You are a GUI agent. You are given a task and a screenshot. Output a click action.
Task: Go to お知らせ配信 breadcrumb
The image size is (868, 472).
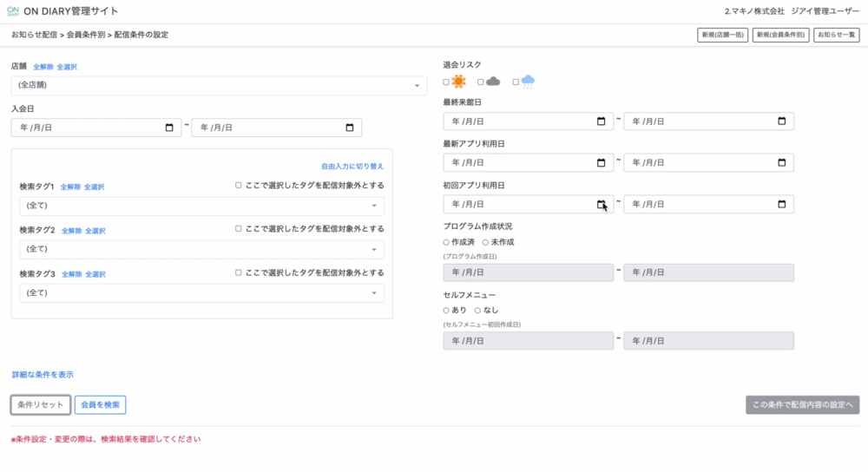34,35
